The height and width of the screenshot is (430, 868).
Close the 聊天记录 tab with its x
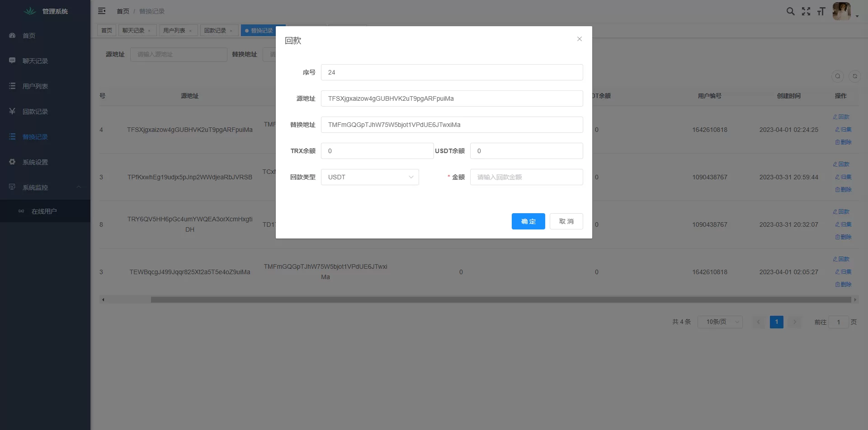(149, 31)
